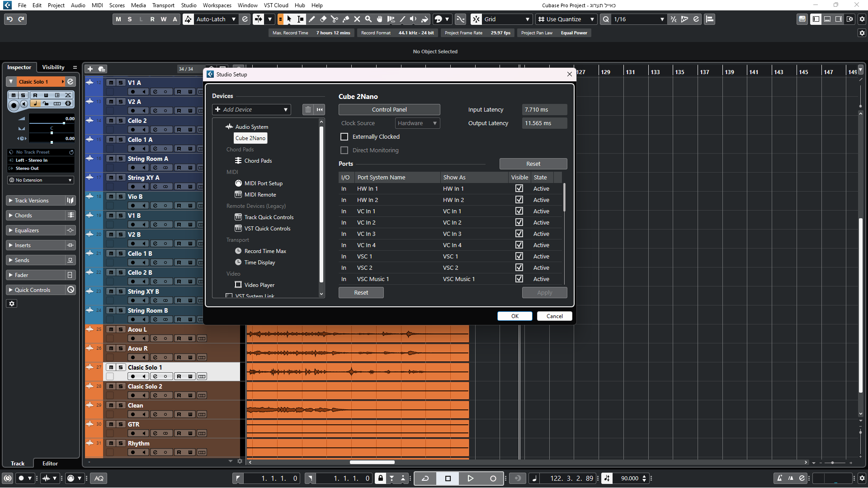Select the Glue tool
Image resolution: width=868 pixels, height=488 pixels.
tap(346, 19)
